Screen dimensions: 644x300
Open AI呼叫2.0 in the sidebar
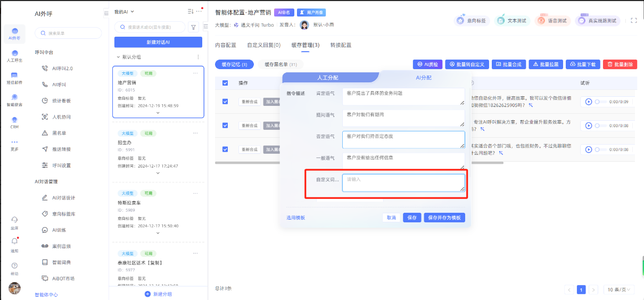click(x=62, y=69)
